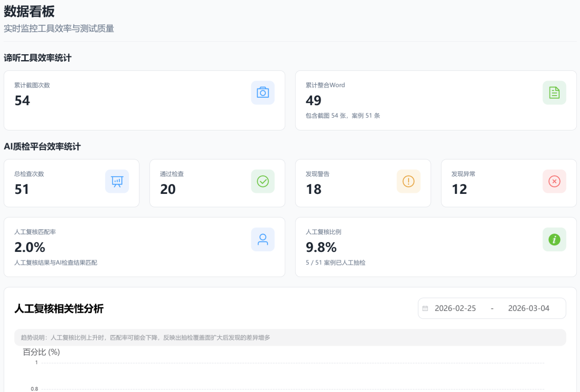Select the 通过检查 card value 20

(x=168, y=189)
